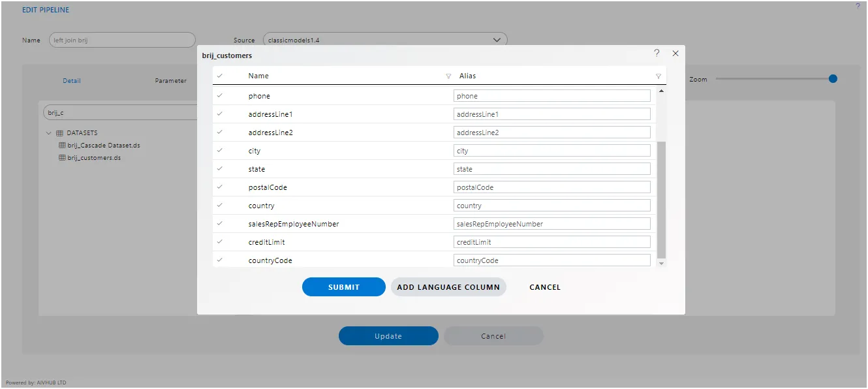Click the dialog vertical scrollbar thumb
This screenshot has height=389, width=868.
click(661, 199)
